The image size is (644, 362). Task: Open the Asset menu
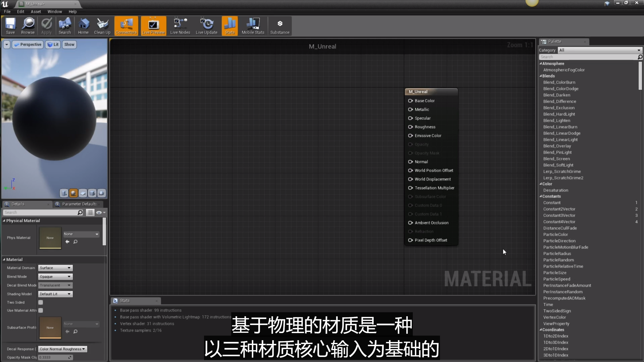(x=36, y=12)
